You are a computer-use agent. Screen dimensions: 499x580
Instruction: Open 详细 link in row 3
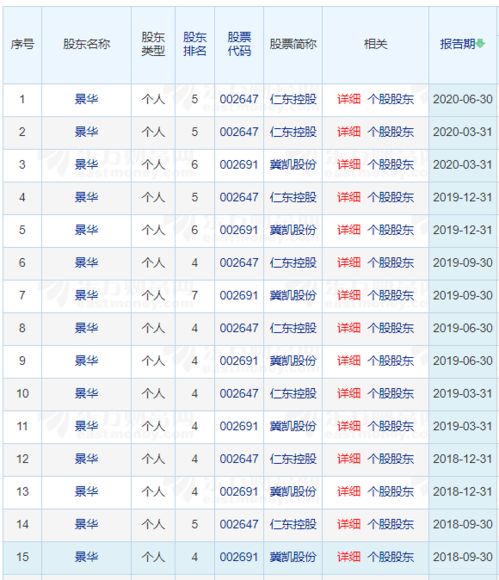click(x=348, y=165)
